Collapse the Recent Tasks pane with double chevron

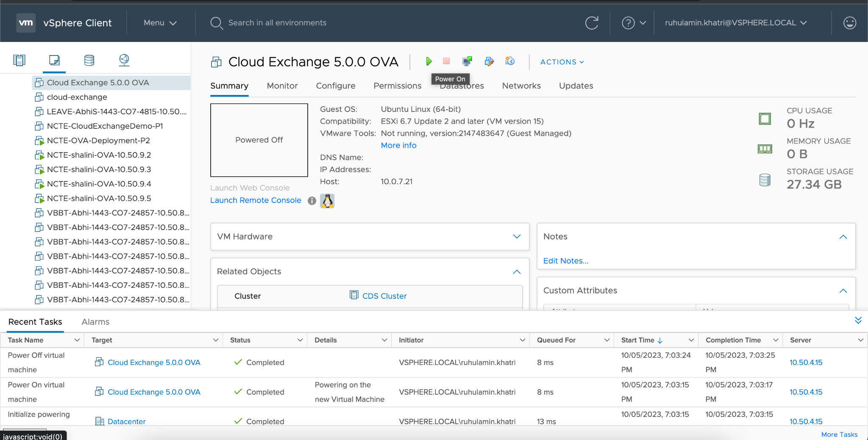pyautogui.click(x=858, y=320)
